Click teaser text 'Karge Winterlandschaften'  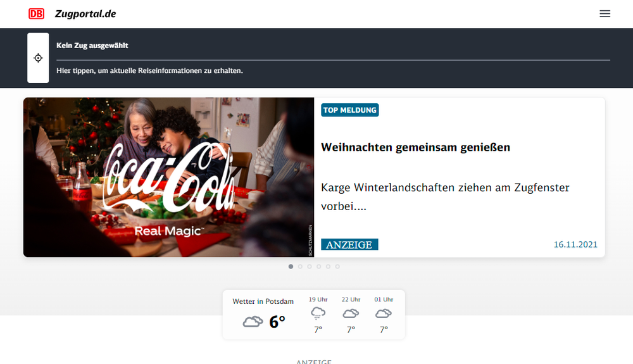[445, 197]
